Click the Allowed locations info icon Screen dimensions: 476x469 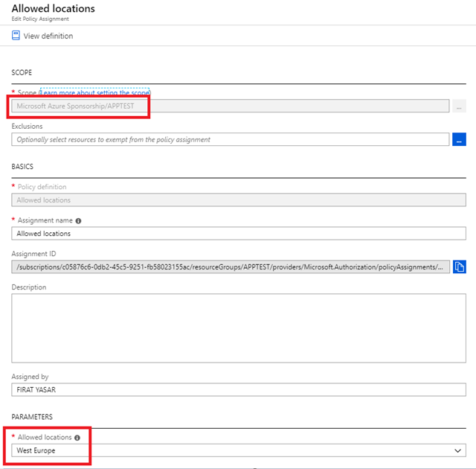(x=77, y=438)
